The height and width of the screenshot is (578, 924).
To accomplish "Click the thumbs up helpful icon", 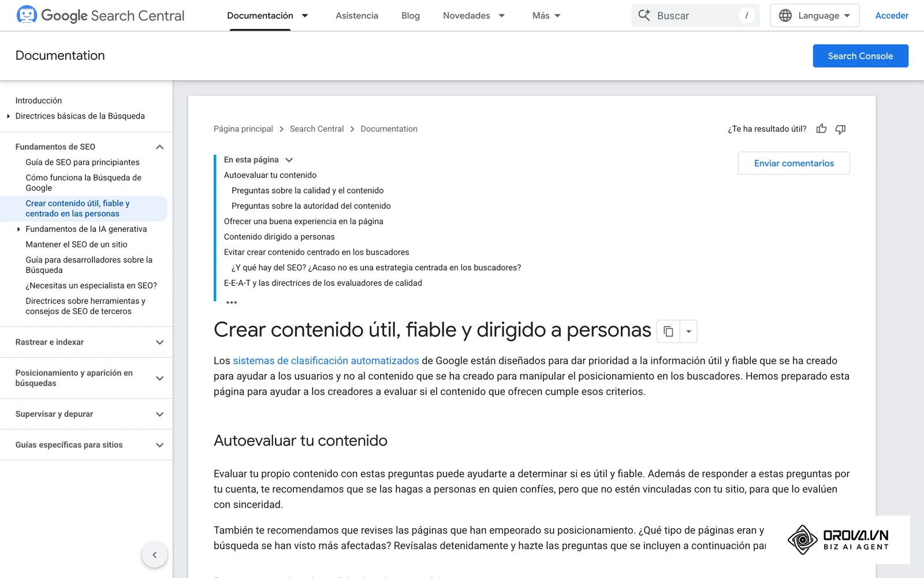I will tap(821, 129).
